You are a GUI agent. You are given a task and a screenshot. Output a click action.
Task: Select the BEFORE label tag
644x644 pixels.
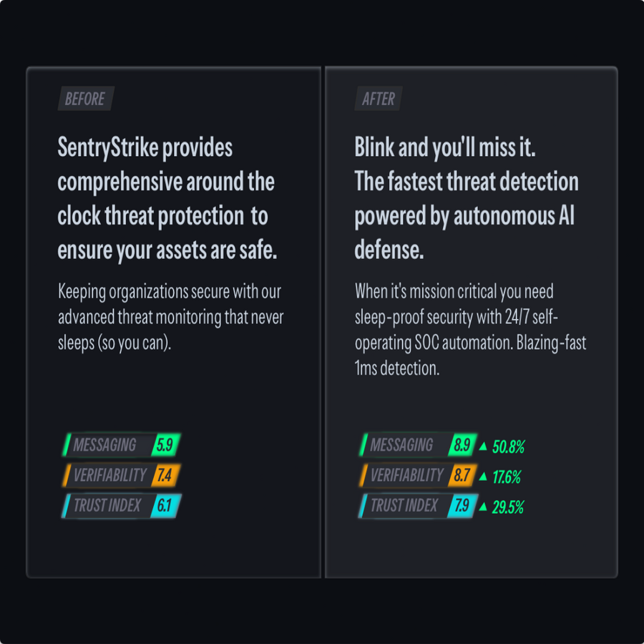pos(85,99)
